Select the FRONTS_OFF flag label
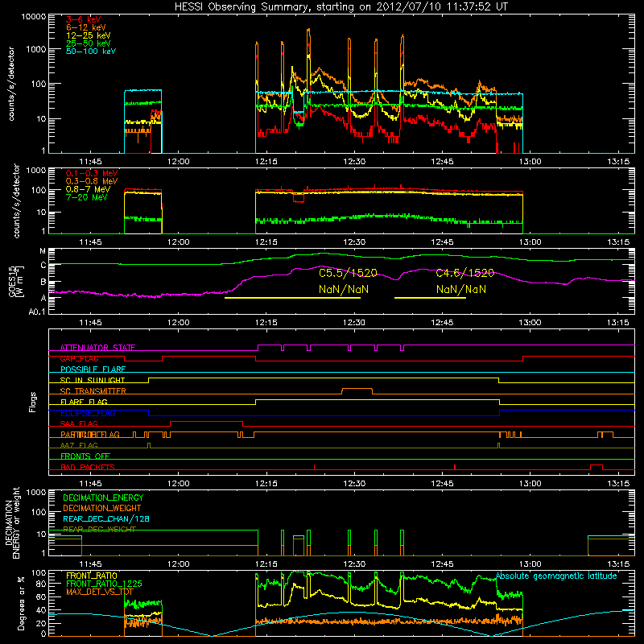Image resolution: width=644 pixels, height=644 pixels. point(85,456)
